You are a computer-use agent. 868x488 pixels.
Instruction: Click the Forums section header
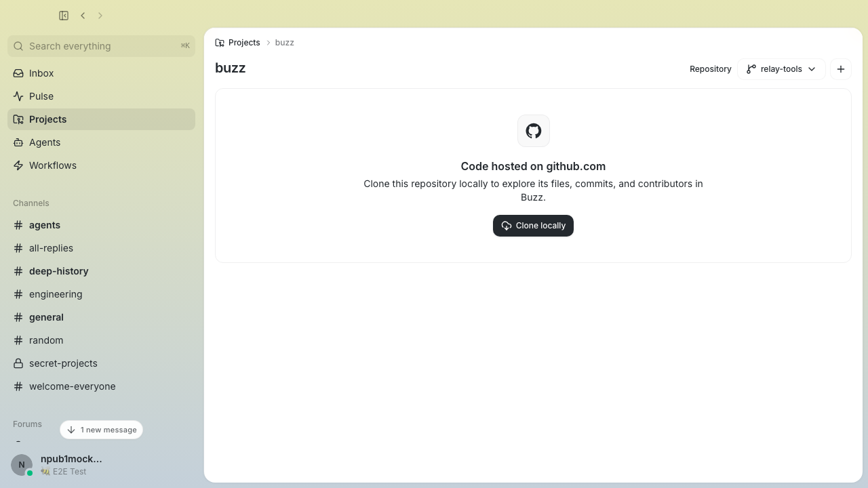pyautogui.click(x=27, y=424)
